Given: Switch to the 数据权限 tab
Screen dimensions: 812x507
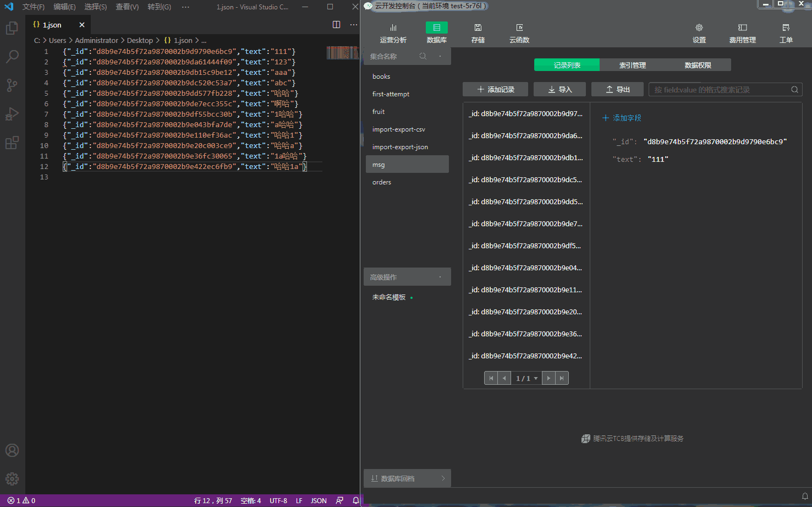Looking at the screenshot, I should [x=698, y=65].
